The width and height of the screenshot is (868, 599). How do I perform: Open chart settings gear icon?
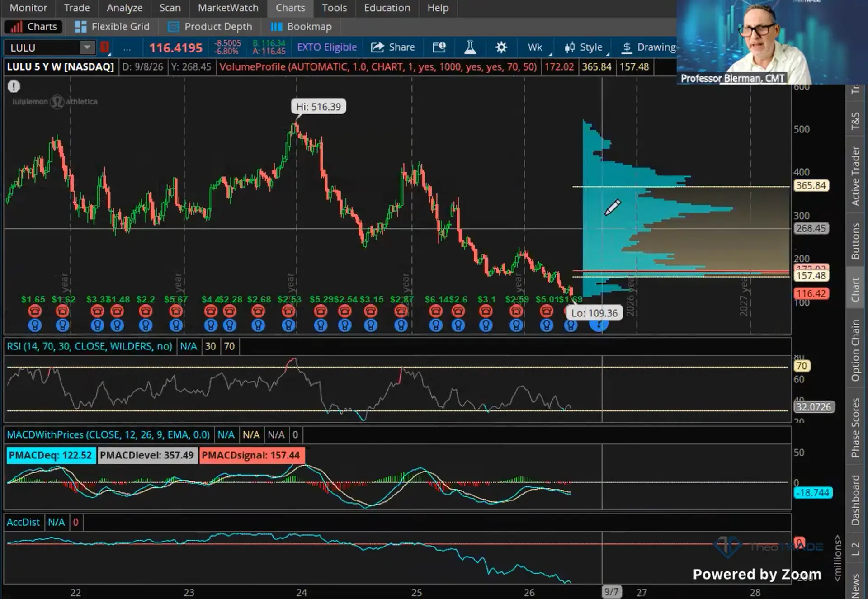(x=501, y=47)
